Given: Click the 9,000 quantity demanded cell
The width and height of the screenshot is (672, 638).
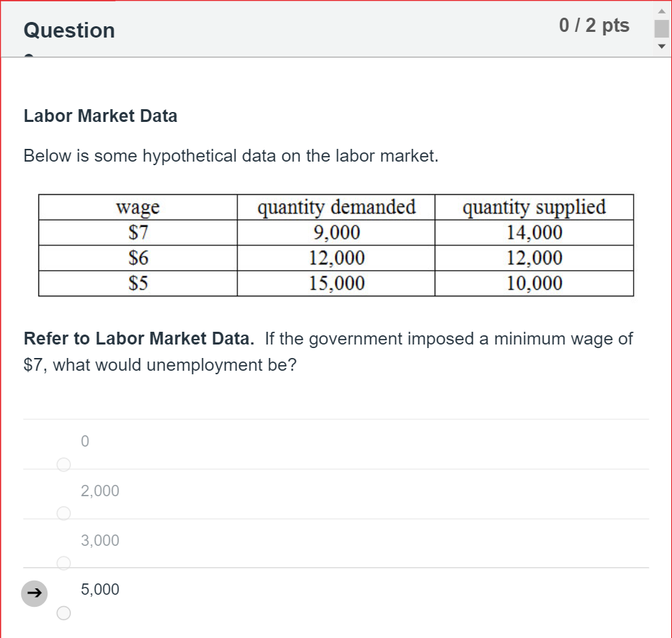Looking at the screenshot, I should point(336,233).
